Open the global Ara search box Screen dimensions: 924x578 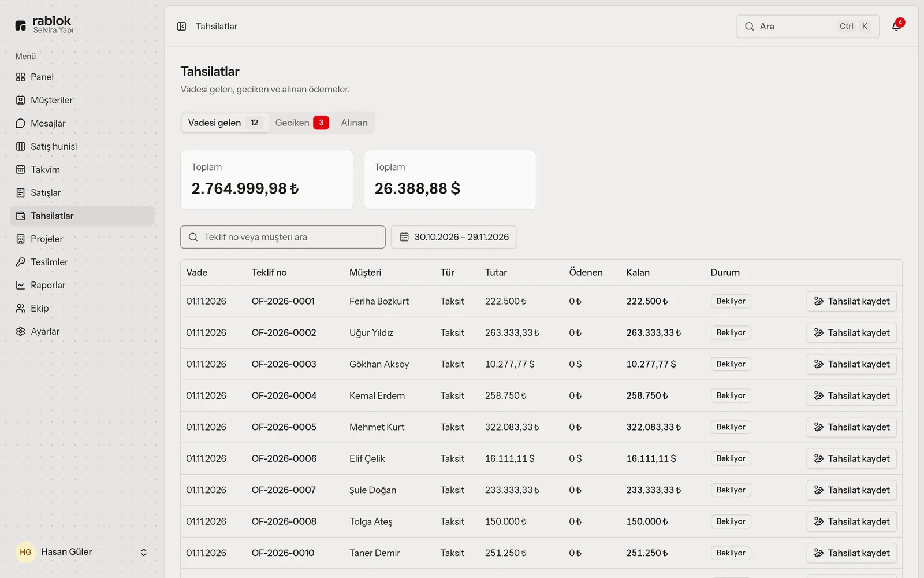[807, 27]
